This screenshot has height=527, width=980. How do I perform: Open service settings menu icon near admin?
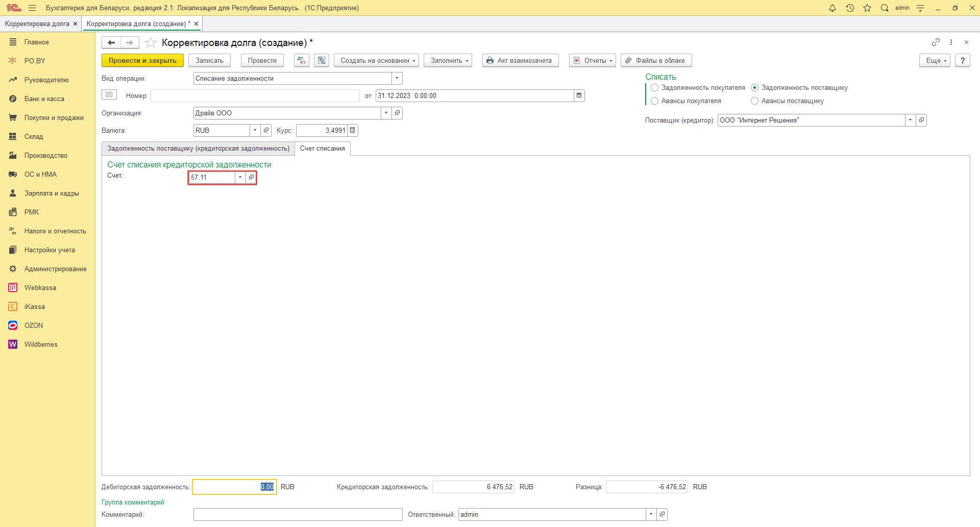[920, 8]
